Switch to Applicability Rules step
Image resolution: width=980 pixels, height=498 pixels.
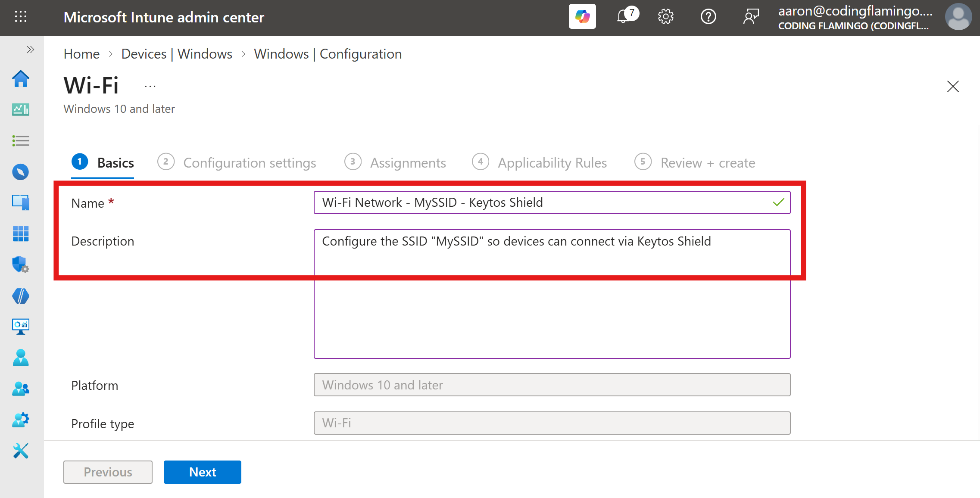click(x=539, y=162)
